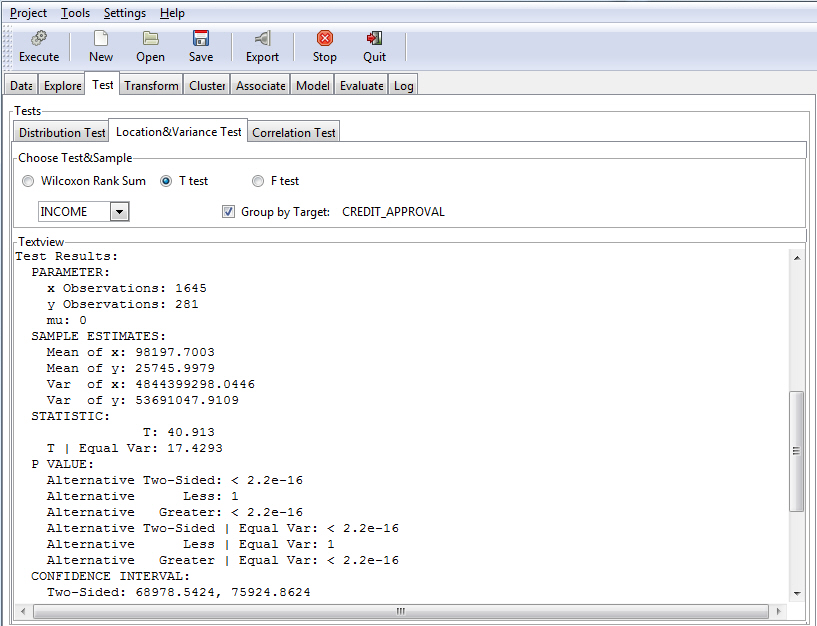This screenshot has width=817, height=626.
Task: Click the red Stop icon
Action: (x=325, y=38)
